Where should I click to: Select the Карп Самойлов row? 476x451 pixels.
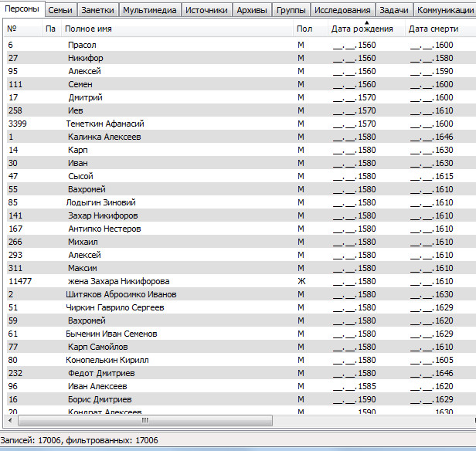[x=240, y=348]
